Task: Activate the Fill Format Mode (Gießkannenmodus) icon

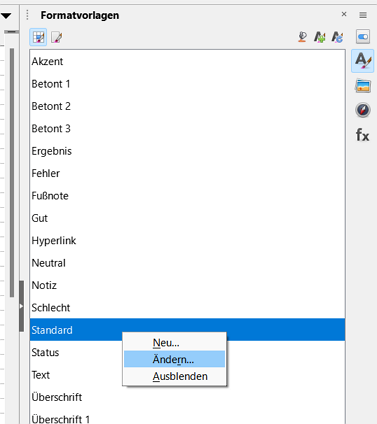Action: click(302, 37)
